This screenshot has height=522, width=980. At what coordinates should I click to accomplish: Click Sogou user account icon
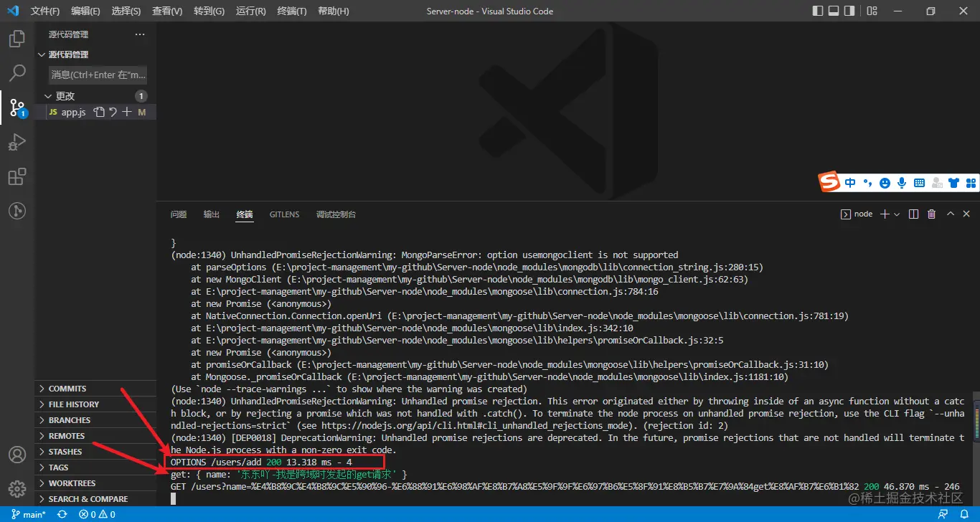pos(936,183)
